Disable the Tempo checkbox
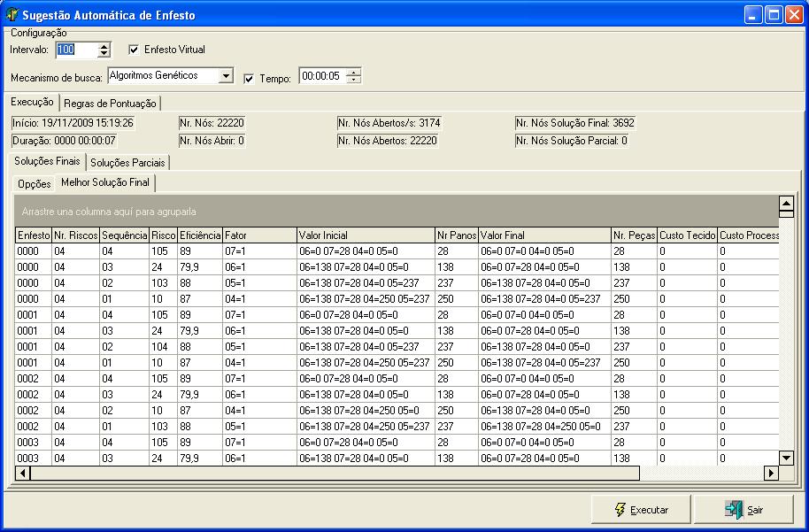 point(249,78)
